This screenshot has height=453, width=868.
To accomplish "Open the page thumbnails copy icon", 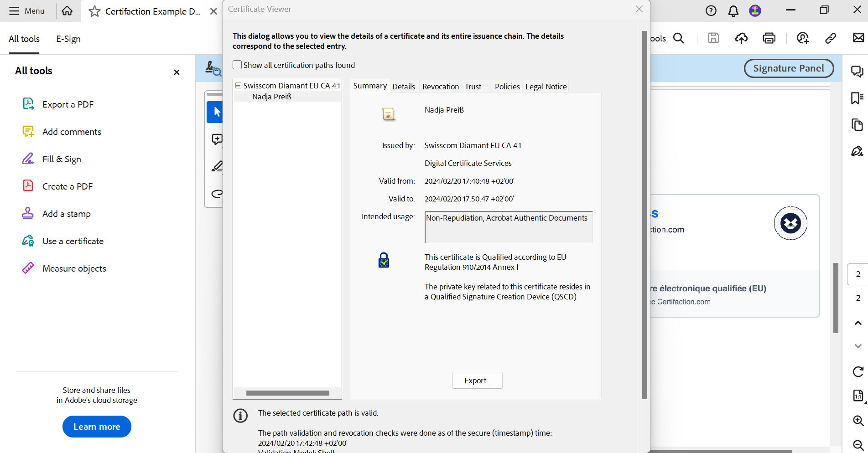I will click(857, 124).
